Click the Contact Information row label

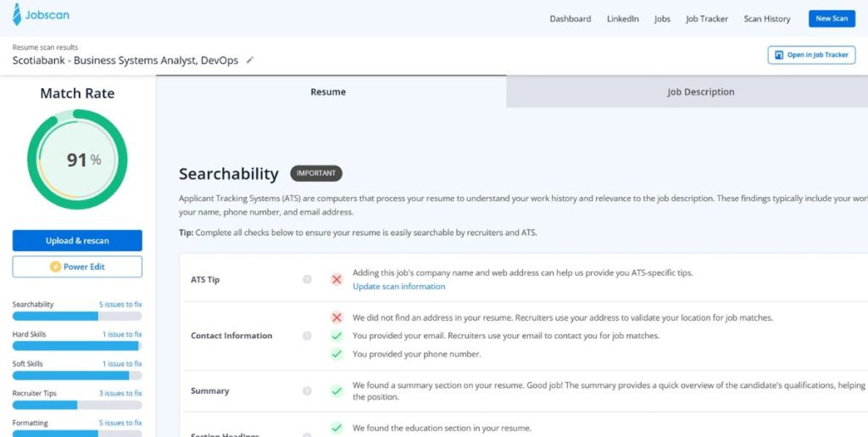pyautogui.click(x=231, y=336)
